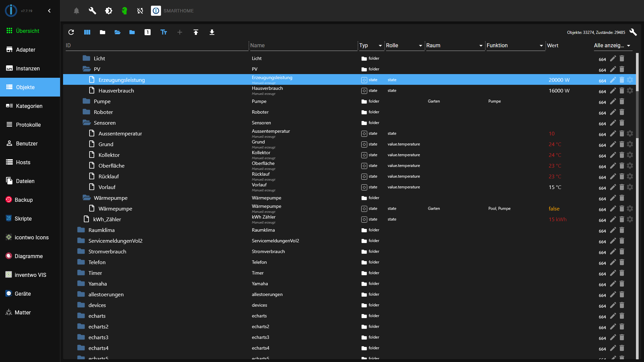Refresh the objects list
Viewport: 644px width, 362px height.
point(71,32)
